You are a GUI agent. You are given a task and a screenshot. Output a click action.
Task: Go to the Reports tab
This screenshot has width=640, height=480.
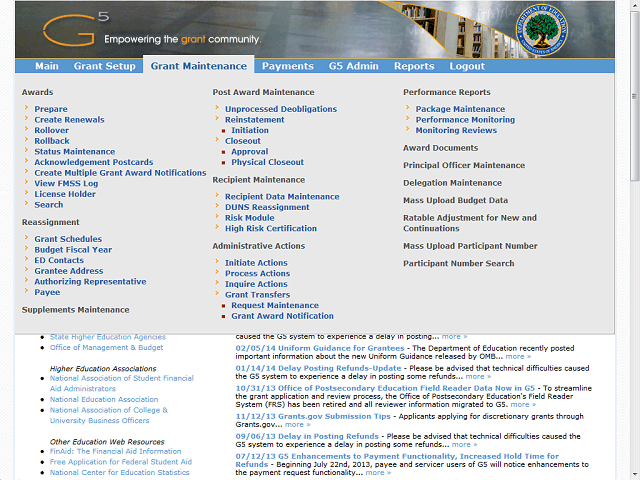(x=414, y=66)
